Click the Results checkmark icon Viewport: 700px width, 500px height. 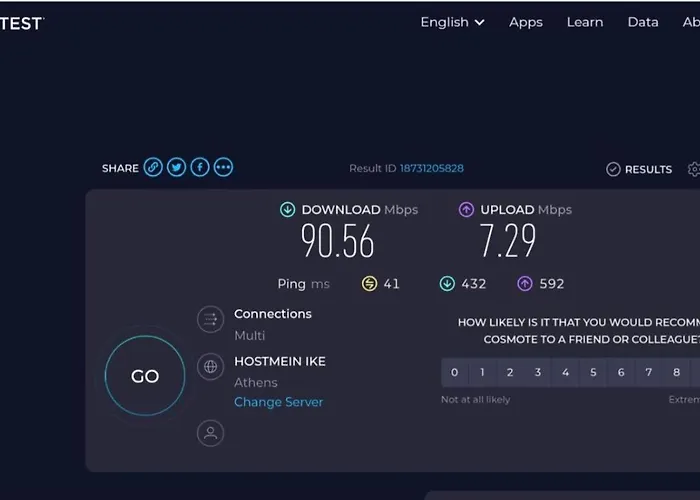(x=613, y=169)
